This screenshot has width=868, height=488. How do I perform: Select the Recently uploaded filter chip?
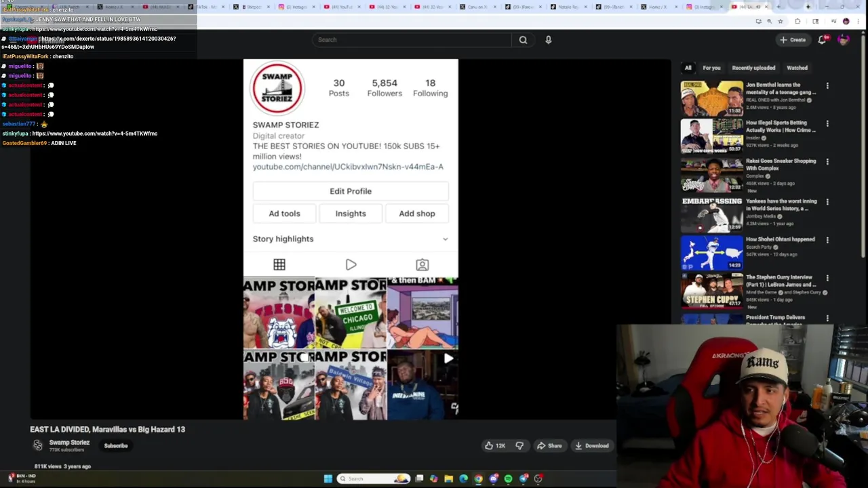click(753, 68)
